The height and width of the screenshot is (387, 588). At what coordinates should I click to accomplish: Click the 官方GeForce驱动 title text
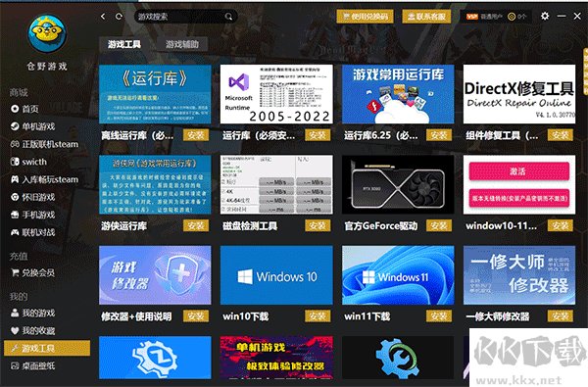[380, 225]
